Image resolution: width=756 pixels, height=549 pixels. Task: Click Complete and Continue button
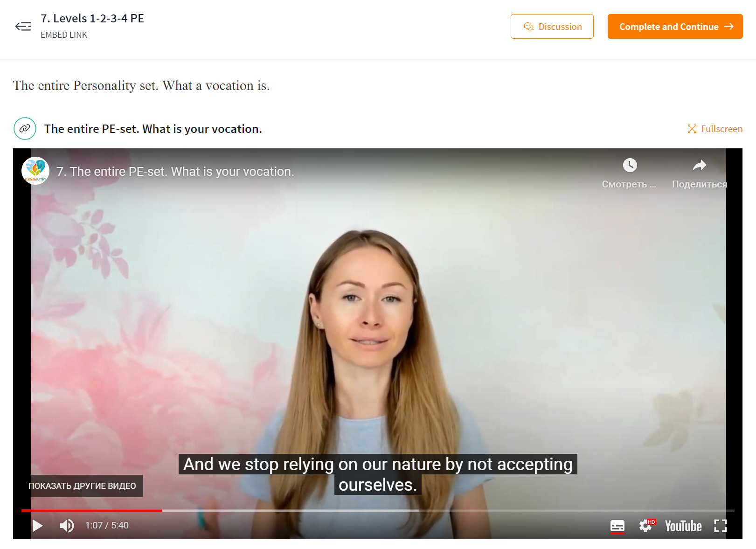675,27
